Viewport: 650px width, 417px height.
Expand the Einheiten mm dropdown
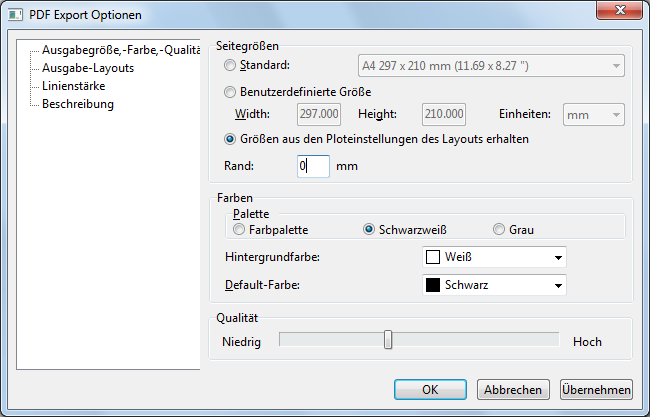pyautogui.click(x=594, y=115)
